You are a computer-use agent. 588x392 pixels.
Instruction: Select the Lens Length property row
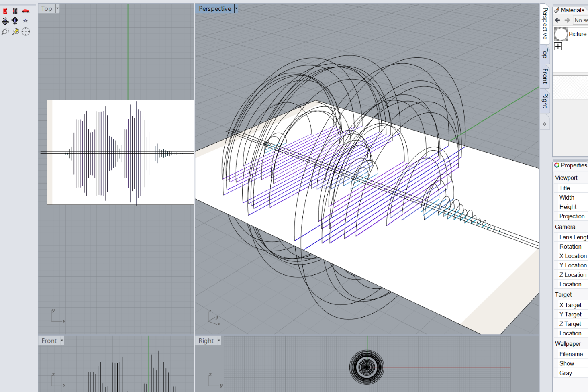click(x=570, y=237)
